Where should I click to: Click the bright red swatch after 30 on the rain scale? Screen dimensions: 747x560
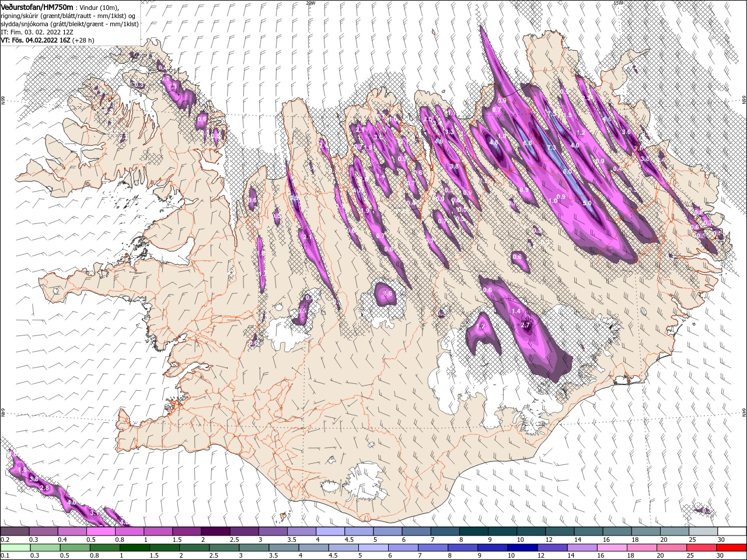[732, 548]
